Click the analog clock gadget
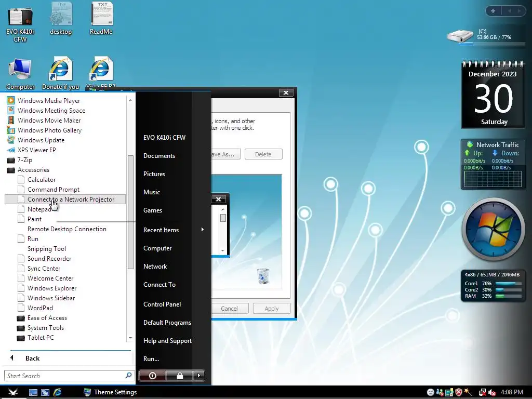This screenshot has width=532, height=399. (x=494, y=229)
